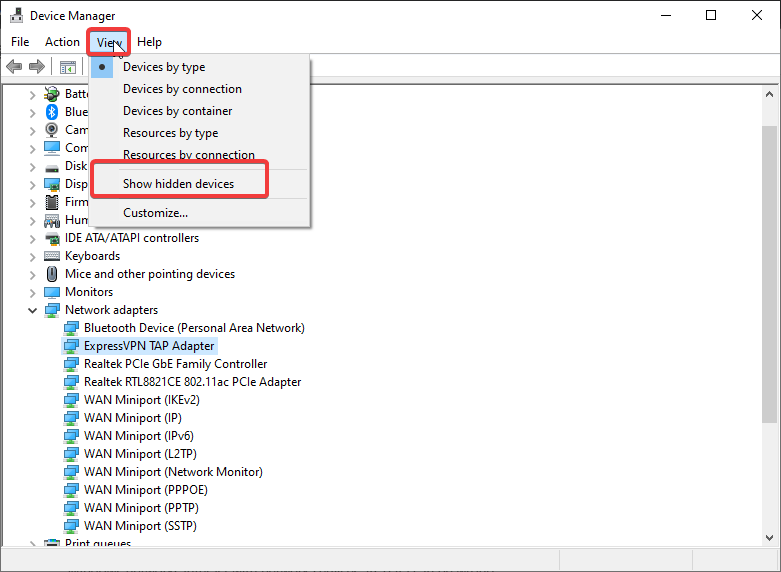781x572 pixels.
Task: Click the ExpressVPN TAP Adapter icon
Action: click(x=71, y=346)
